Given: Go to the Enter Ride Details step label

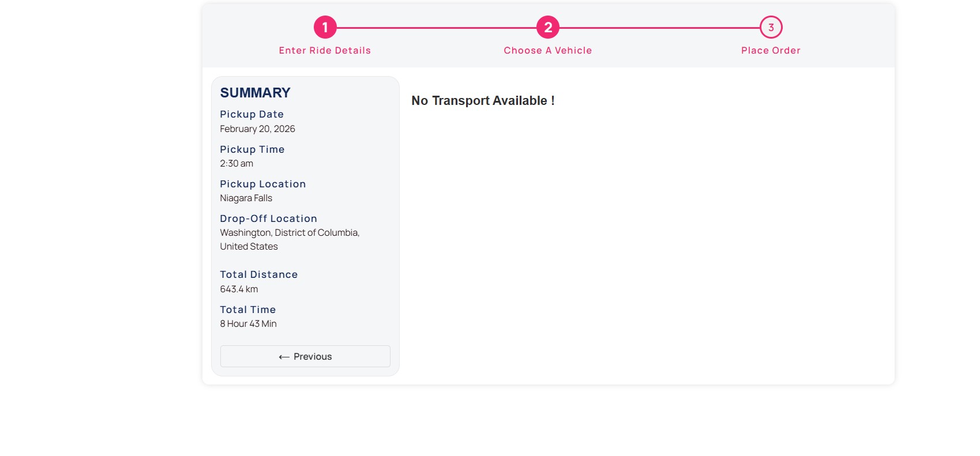Looking at the screenshot, I should pyautogui.click(x=325, y=51).
